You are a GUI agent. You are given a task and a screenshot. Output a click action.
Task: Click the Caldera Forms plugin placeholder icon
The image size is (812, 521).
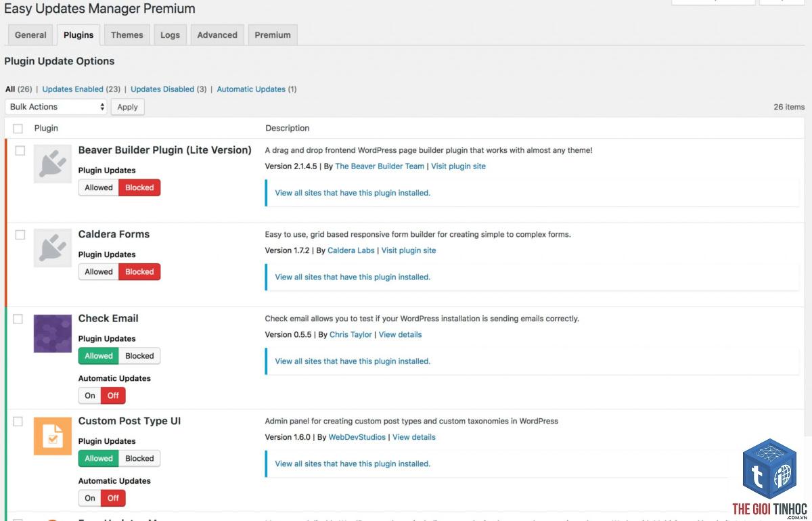coord(53,248)
